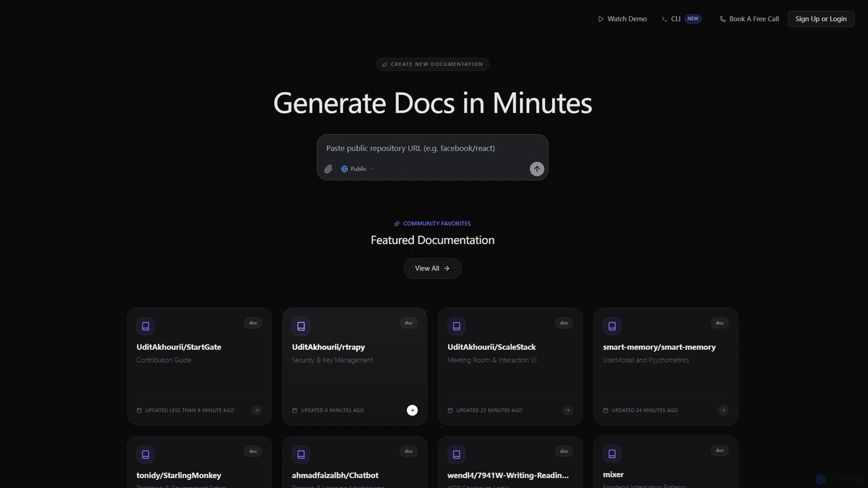Open the UditAkhourii/ScaleStack card title

pyautogui.click(x=492, y=347)
